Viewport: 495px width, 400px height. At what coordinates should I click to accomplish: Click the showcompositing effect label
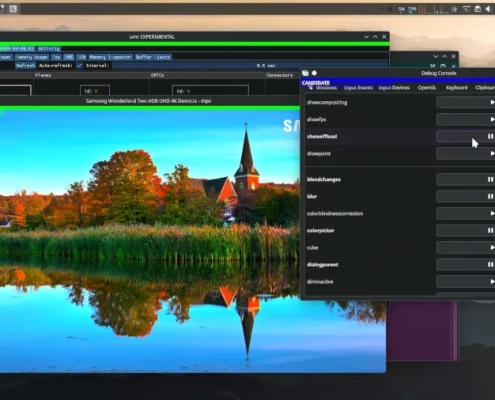pyautogui.click(x=327, y=102)
